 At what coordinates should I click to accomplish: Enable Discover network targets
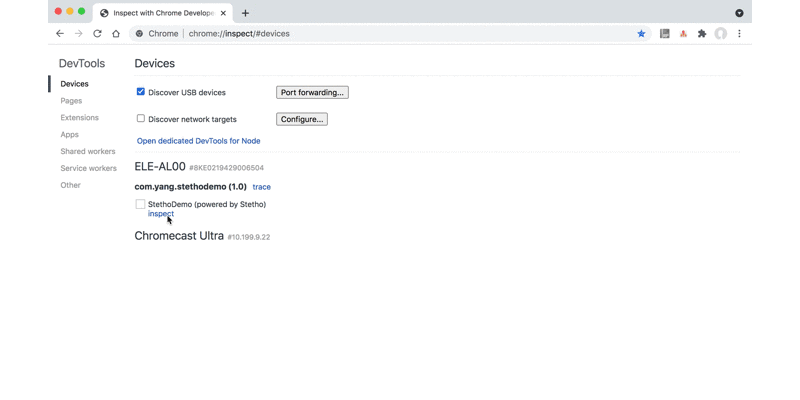pos(141,118)
